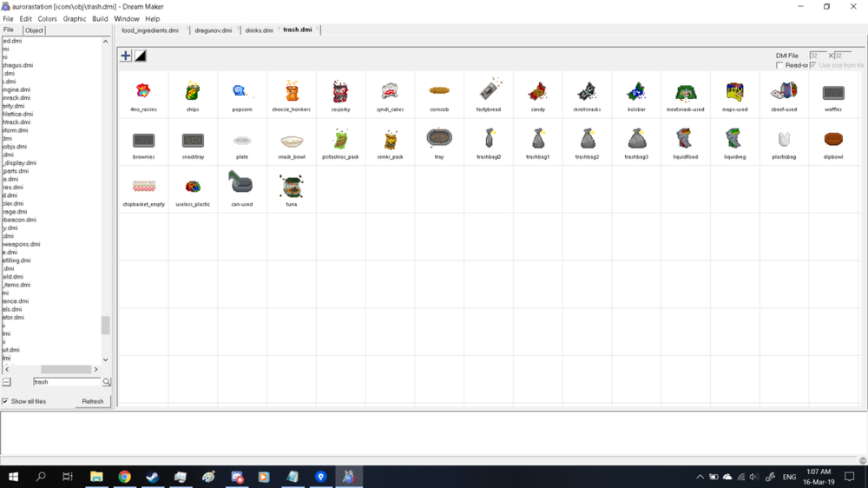Click the Refresh button

click(x=92, y=401)
